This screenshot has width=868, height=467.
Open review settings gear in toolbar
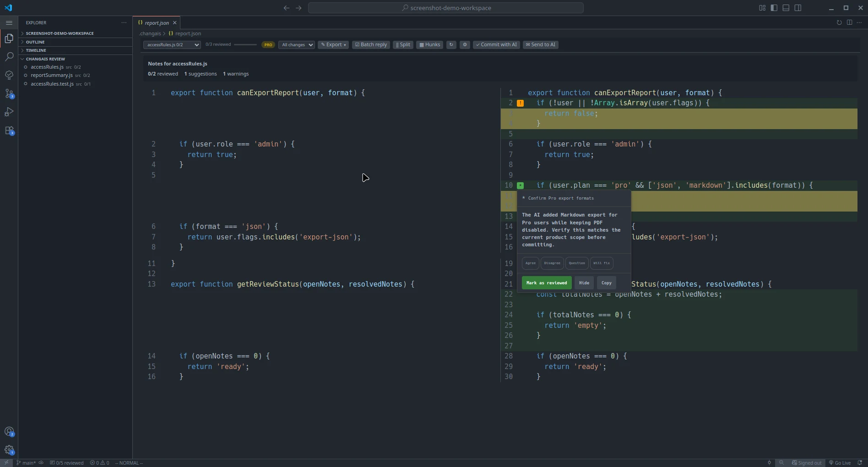click(465, 45)
